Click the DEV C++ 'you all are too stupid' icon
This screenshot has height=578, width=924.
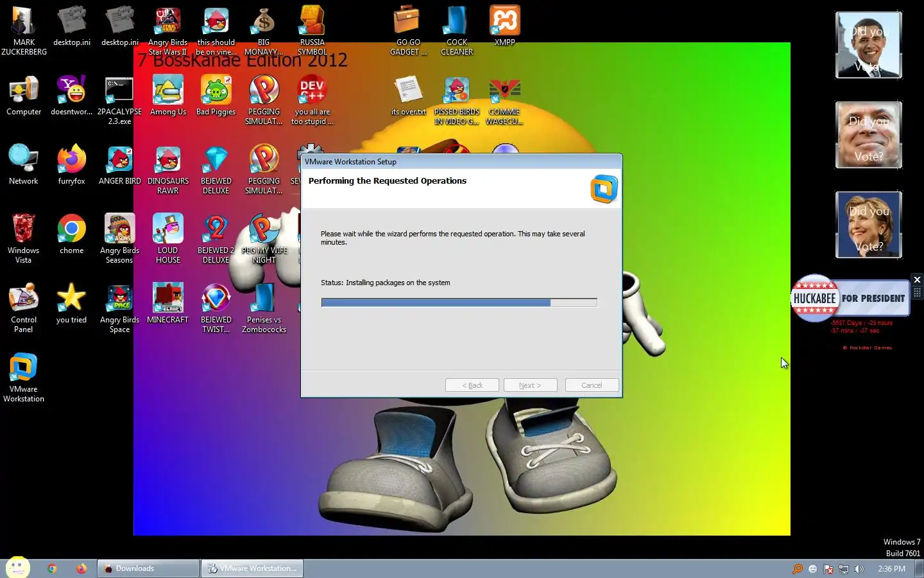coord(312,100)
